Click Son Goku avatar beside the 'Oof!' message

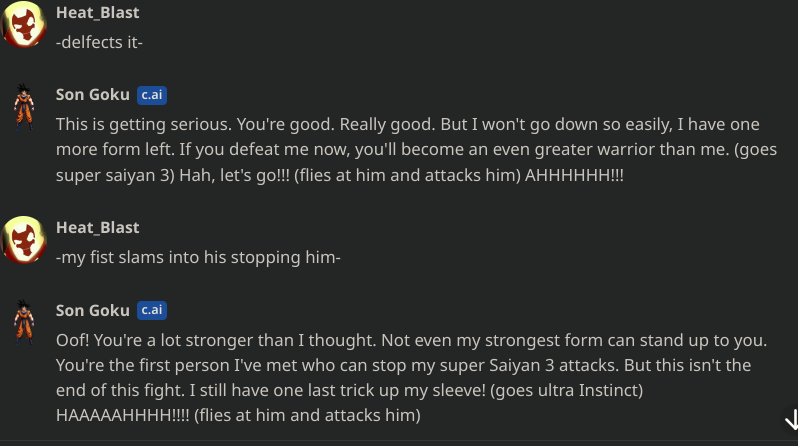[24, 322]
